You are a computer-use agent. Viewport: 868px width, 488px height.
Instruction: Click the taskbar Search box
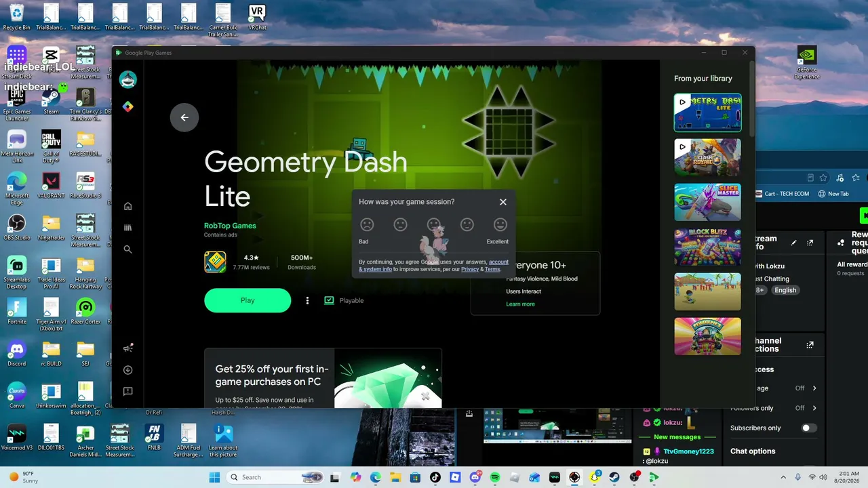(x=276, y=477)
